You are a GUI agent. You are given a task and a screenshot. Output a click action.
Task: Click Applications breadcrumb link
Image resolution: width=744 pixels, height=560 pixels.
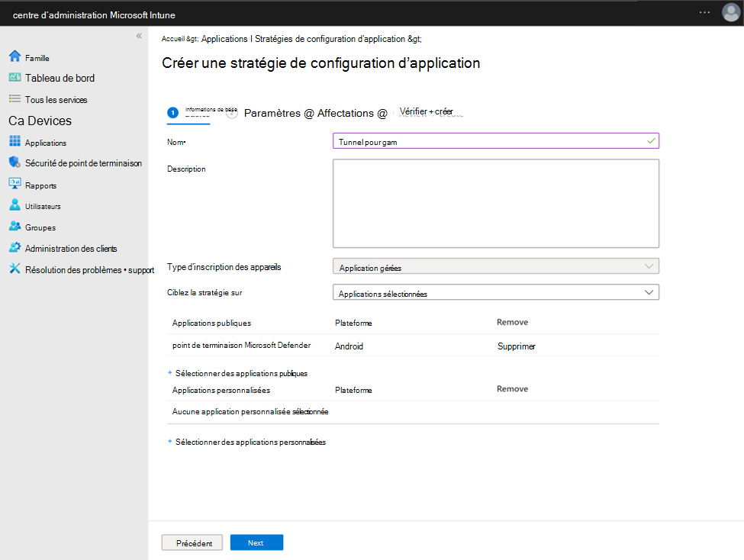224,39
